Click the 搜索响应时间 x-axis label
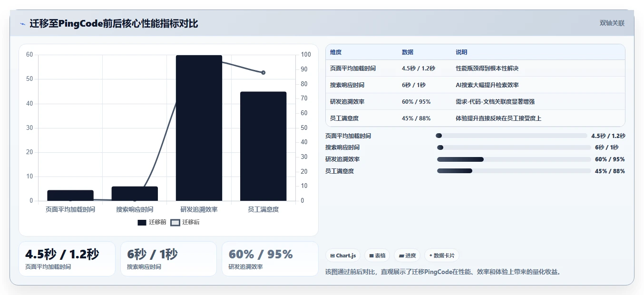 135,209
